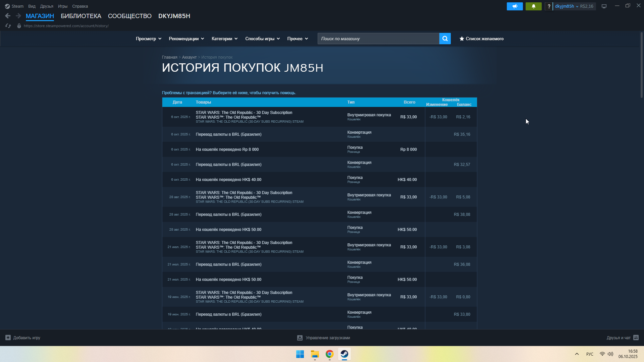This screenshot has height=362, width=644.
Task: Click the Аккаунт breadcrumb link
Action: [189, 57]
